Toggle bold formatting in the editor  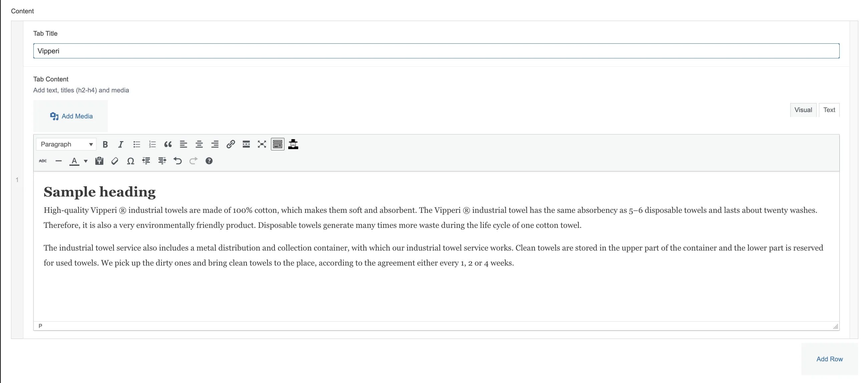click(105, 144)
